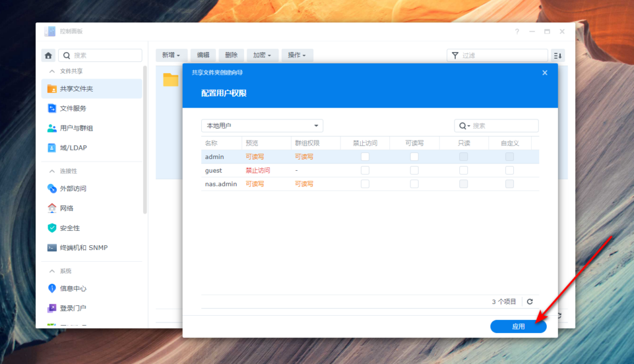
Task: Check 可读写 for admin
Action: (x=414, y=157)
